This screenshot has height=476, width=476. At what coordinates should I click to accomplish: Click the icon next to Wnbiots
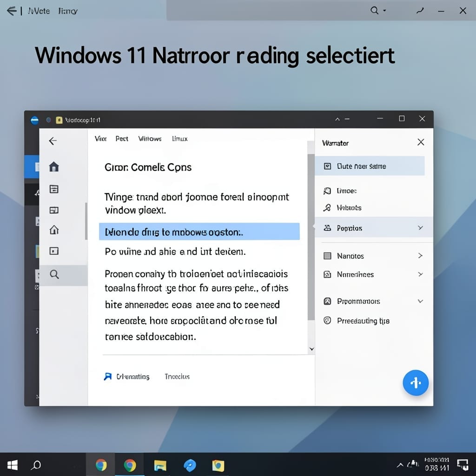[327, 208]
